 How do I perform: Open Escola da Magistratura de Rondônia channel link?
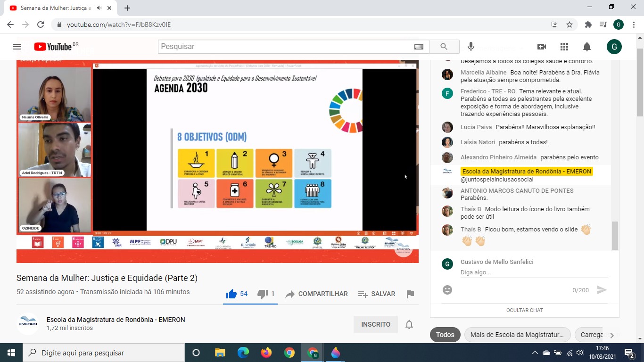coord(116,320)
